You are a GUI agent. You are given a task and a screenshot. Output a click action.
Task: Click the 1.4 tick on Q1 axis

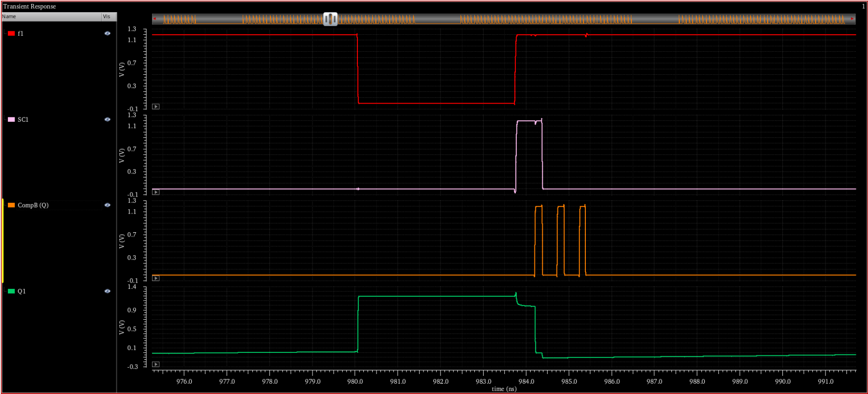point(132,286)
